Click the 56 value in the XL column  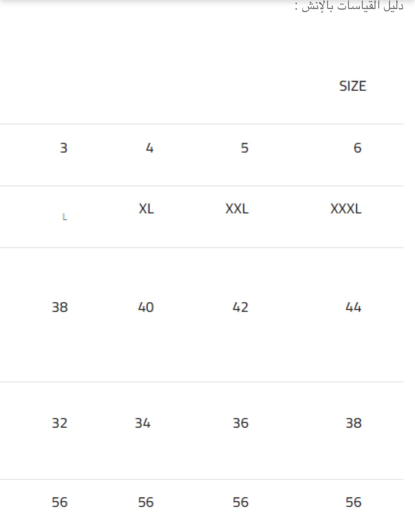point(146,502)
